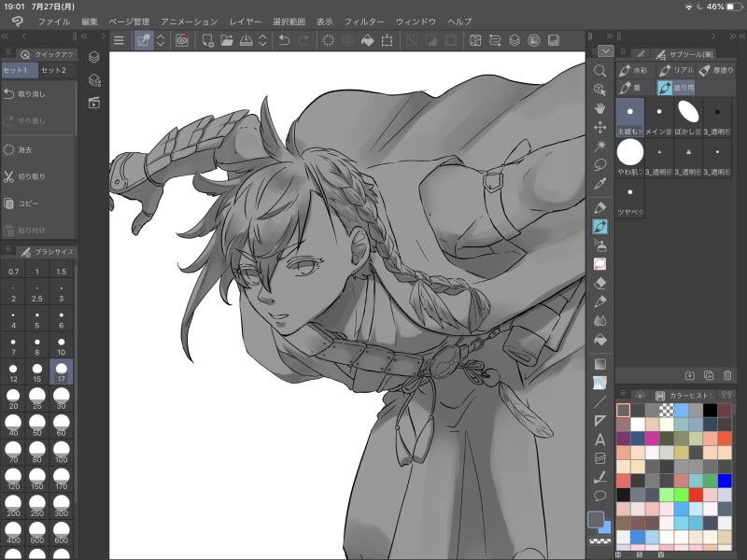Image resolution: width=747 pixels, height=560 pixels.
Task: Select the 水彩 brush group tab
Action: point(634,70)
